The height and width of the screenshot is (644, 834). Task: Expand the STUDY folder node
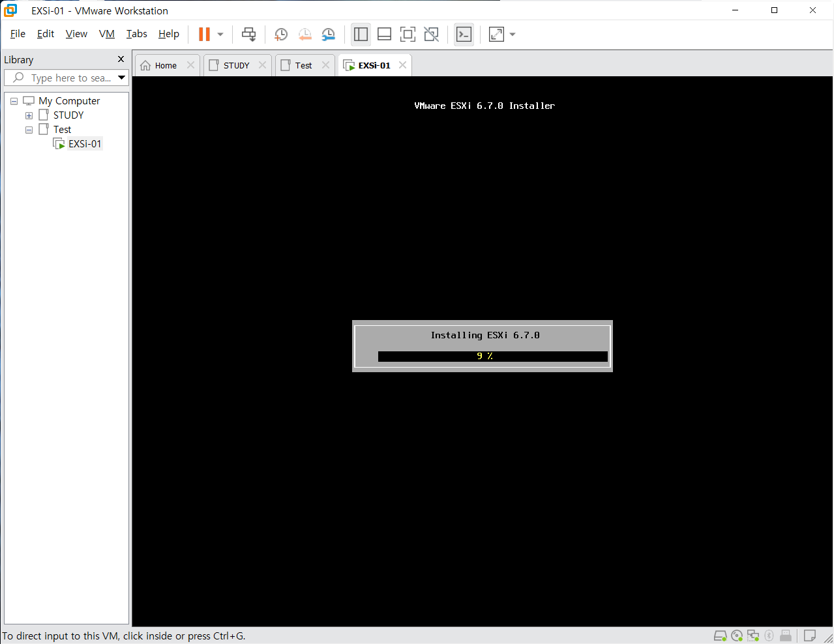[x=29, y=115]
